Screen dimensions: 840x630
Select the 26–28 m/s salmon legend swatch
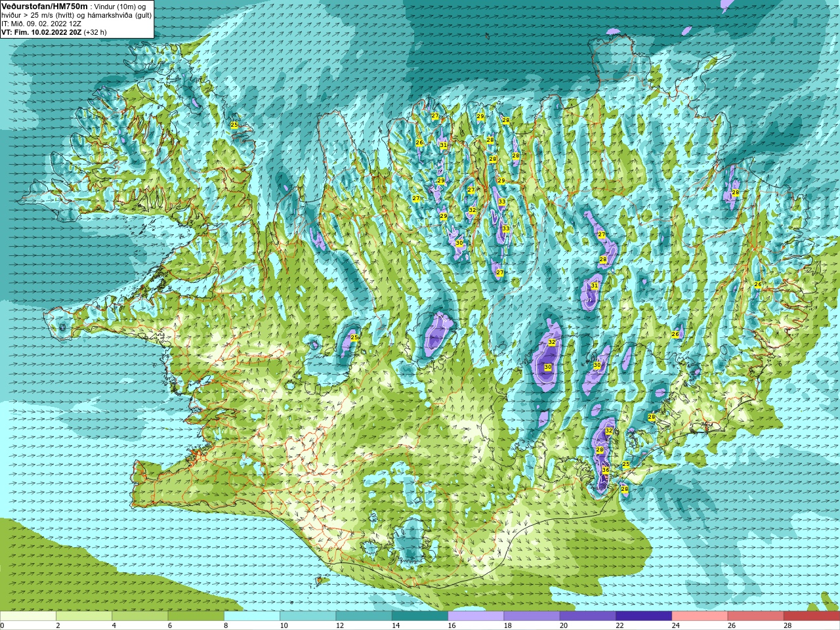click(756, 616)
